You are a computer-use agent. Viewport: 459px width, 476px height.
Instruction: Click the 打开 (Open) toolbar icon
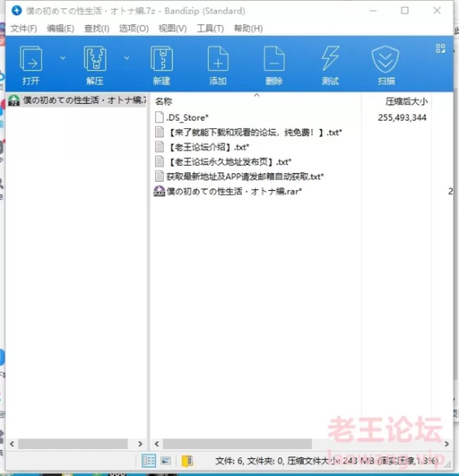[31, 59]
